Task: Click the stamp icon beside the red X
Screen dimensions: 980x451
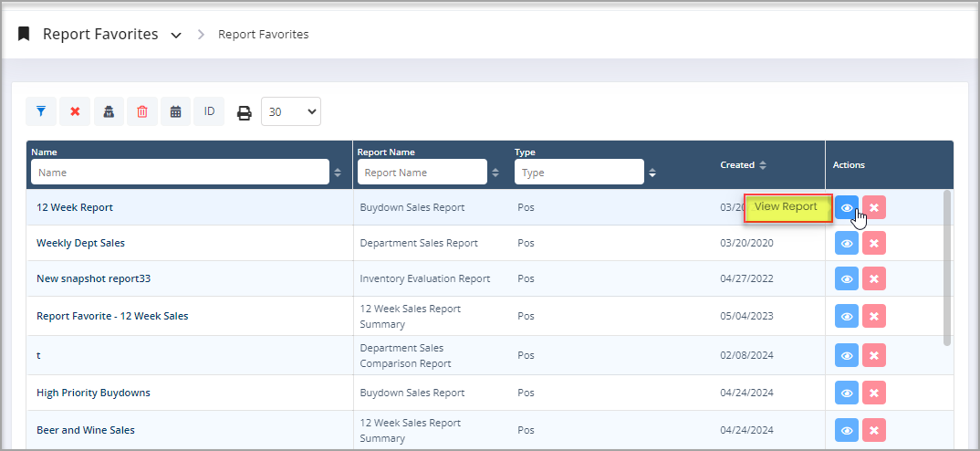Action: [109, 111]
